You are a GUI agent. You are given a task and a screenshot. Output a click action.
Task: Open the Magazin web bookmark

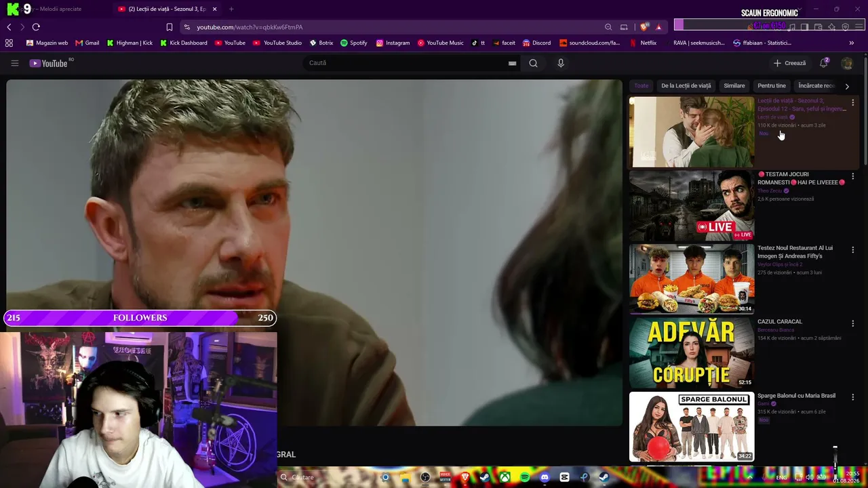click(47, 43)
